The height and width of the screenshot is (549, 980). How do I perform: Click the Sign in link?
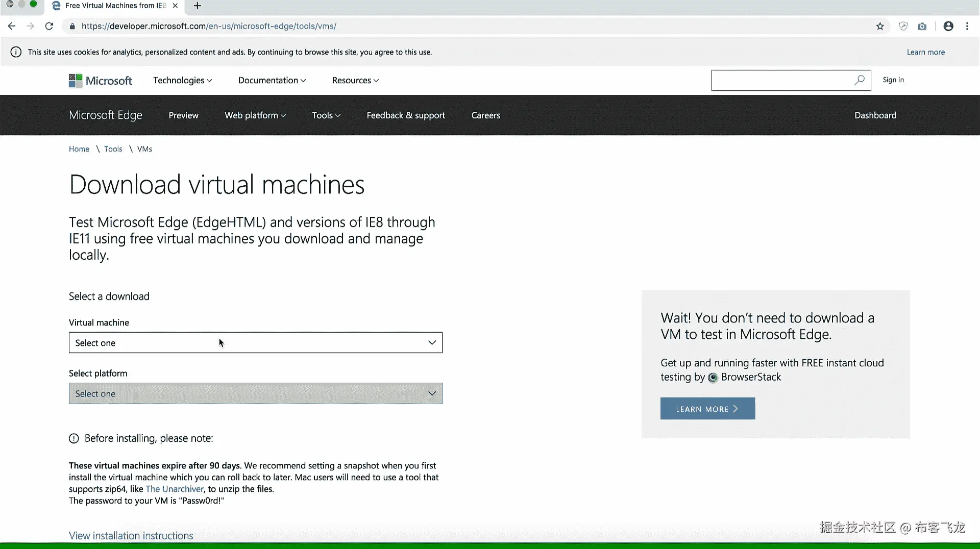click(893, 80)
